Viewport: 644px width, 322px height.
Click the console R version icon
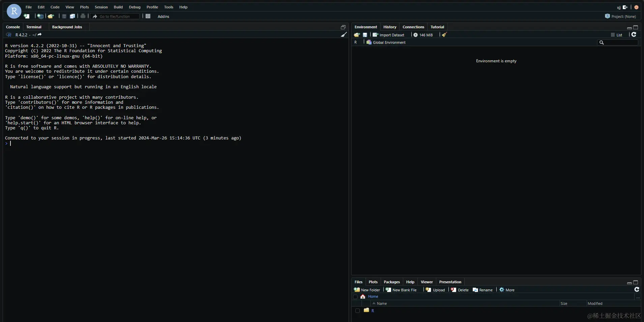[9, 35]
